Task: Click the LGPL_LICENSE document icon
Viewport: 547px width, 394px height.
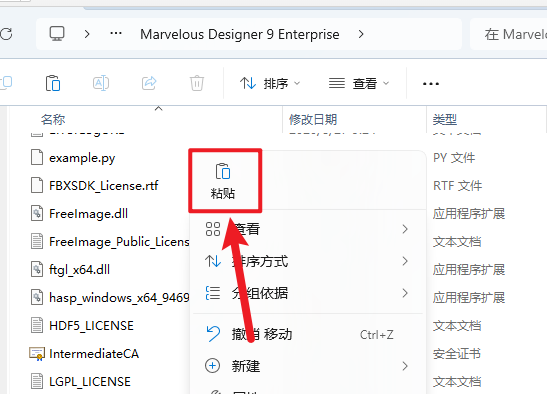Action: 37,381
